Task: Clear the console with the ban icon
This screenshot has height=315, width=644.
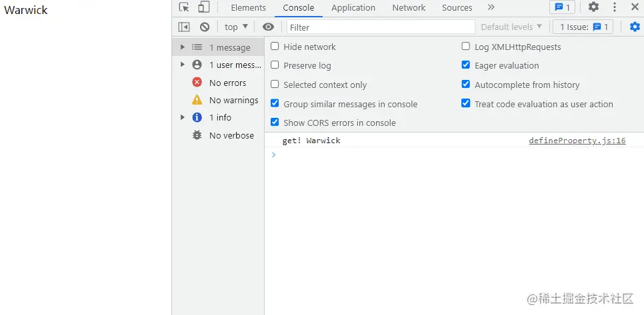Action: (205, 27)
